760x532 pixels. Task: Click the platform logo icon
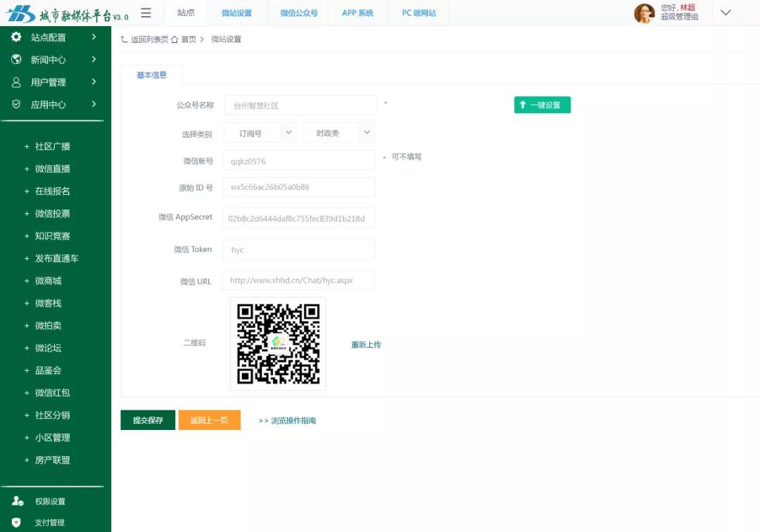coord(20,14)
